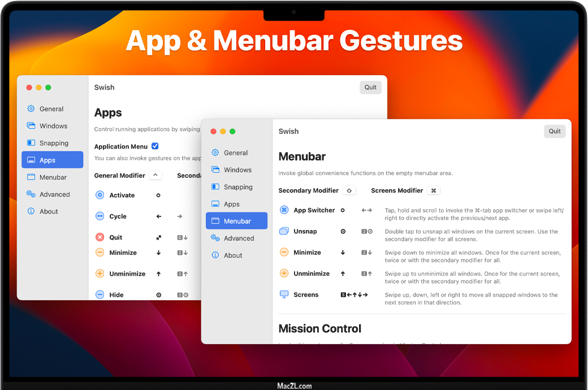This screenshot has height=390, width=588.
Task: Click the Hide gesture icon in Apps
Action: [x=100, y=294]
